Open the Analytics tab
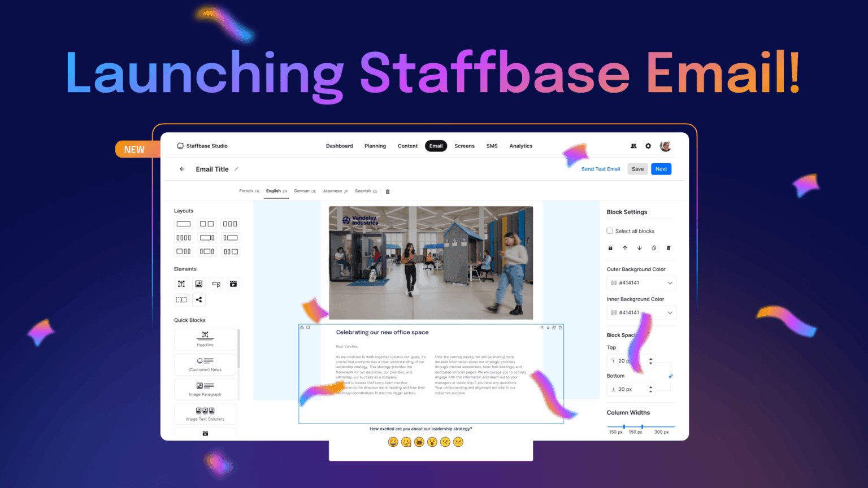868x488 pixels. pos(520,146)
